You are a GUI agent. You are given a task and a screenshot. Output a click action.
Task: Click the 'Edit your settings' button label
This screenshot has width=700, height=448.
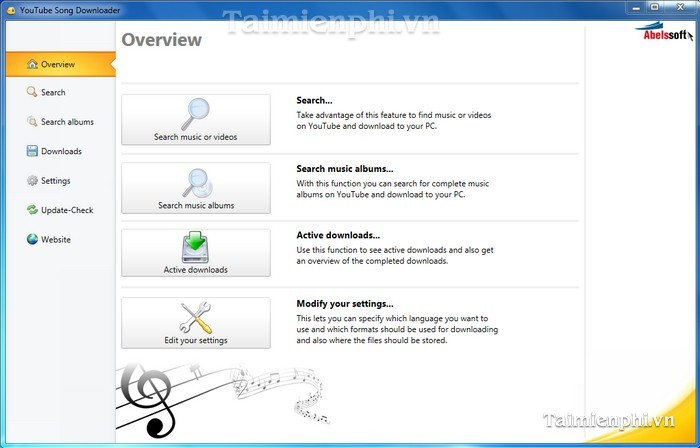click(x=196, y=340)
